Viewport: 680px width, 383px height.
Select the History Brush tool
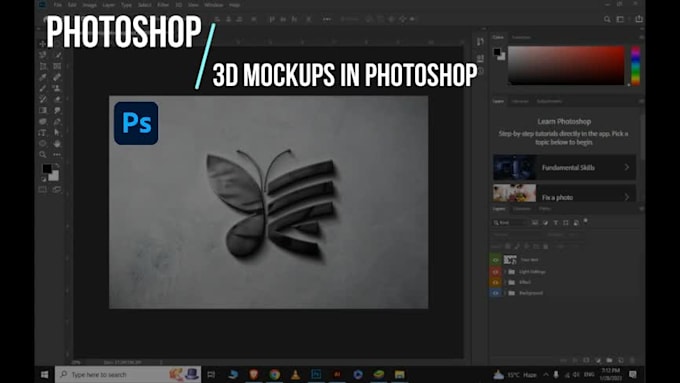coord(43,99)
